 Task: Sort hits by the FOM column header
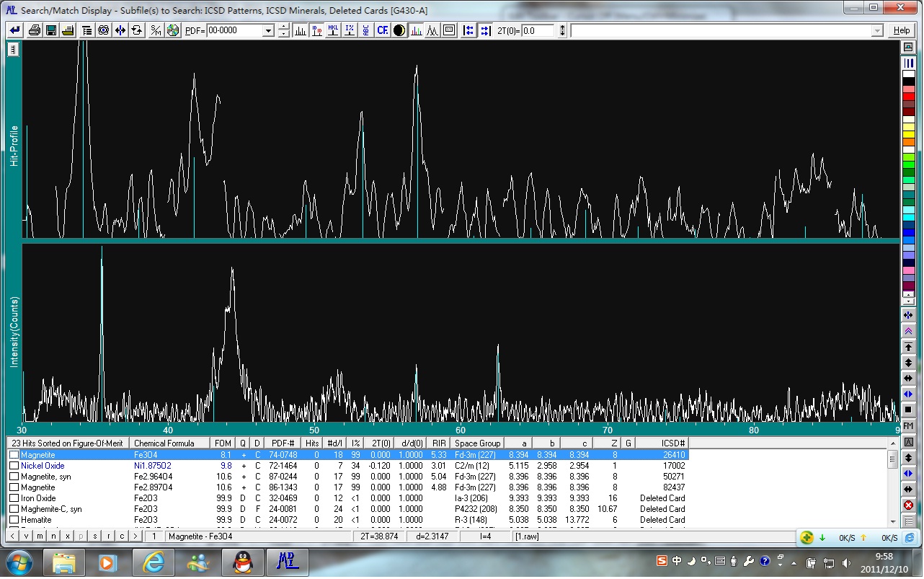point(222,443)
